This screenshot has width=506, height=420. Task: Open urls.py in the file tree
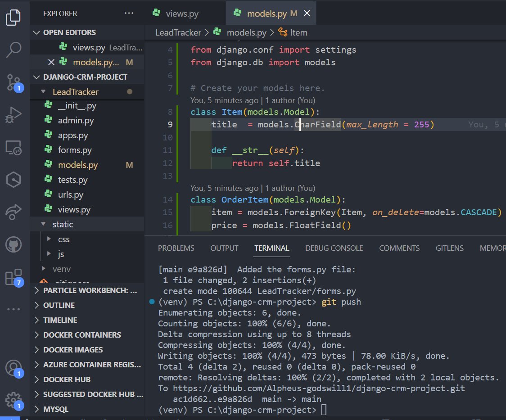87,194
